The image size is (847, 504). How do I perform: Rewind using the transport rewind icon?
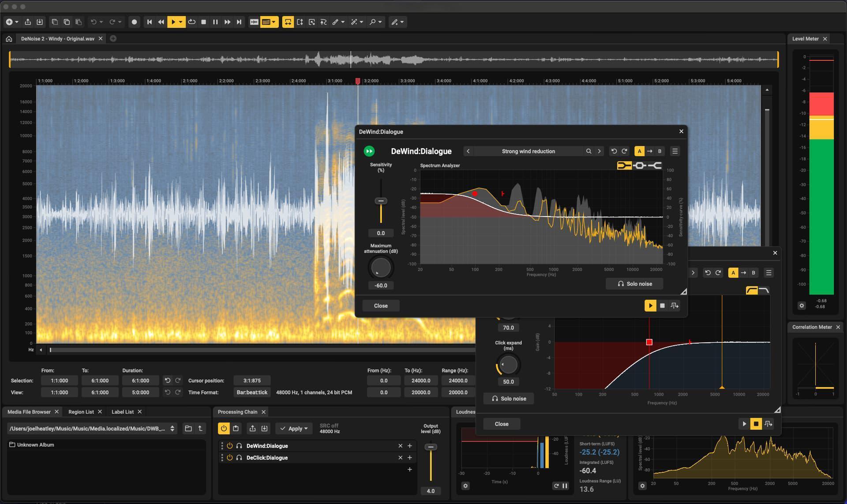161,22
